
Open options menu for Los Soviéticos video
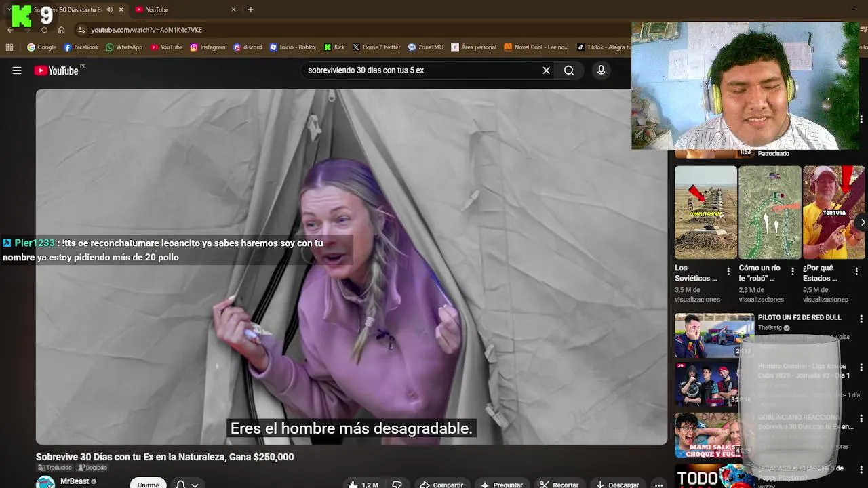[728, 272]
